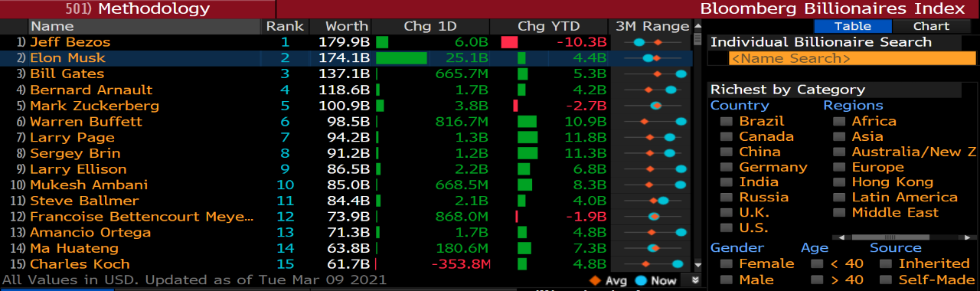Viewport: 980px width, 291px height.
Task: Click the orange Avg legend diamond
Action: (x=594, y=280)
